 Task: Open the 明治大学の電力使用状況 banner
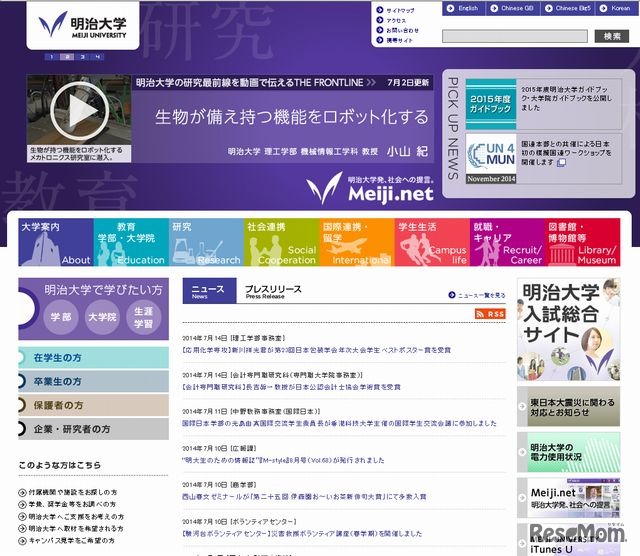(x=569, y=452)
